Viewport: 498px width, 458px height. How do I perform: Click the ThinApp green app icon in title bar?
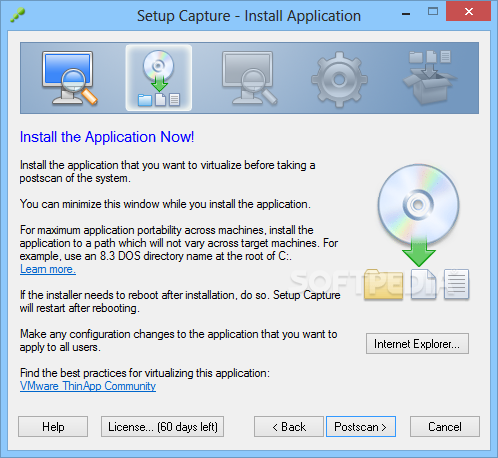17,15
